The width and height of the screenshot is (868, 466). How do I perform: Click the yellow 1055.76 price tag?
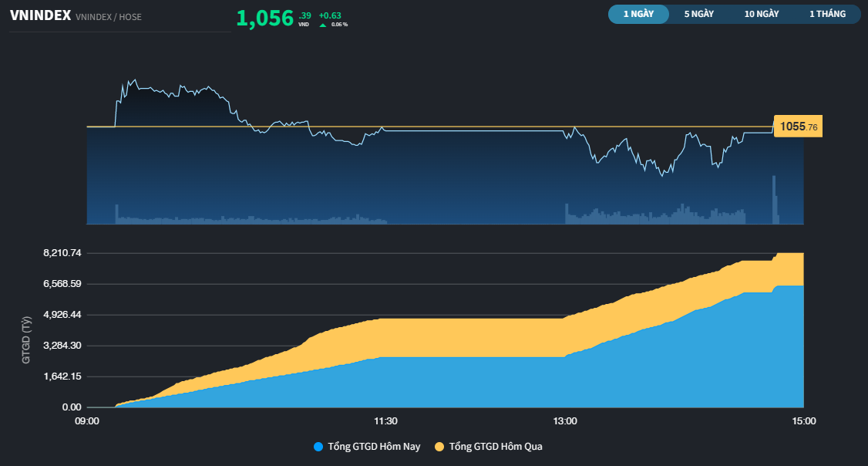coord(798,127)
